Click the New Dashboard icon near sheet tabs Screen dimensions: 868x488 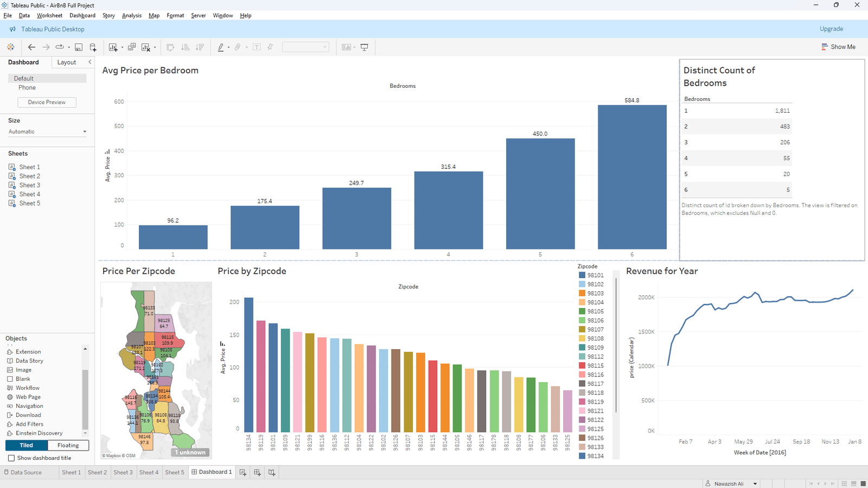[257, 472]
